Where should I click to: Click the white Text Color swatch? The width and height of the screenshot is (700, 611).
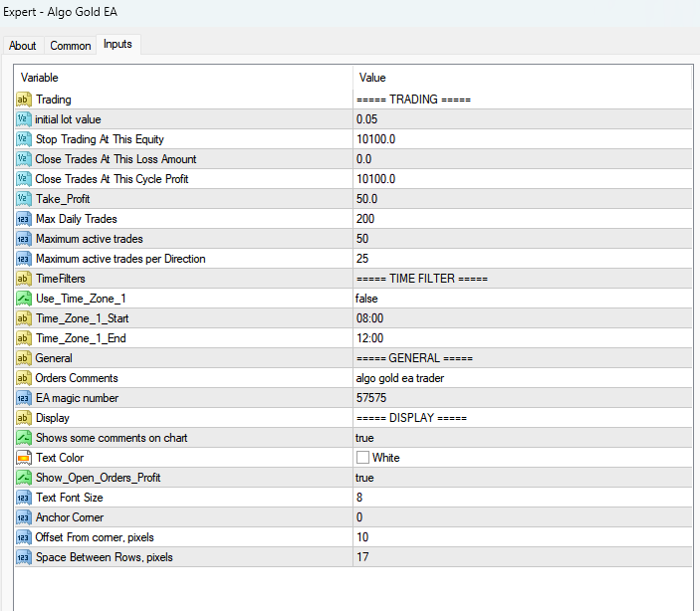pyautogui.click(x=363, y=458)
